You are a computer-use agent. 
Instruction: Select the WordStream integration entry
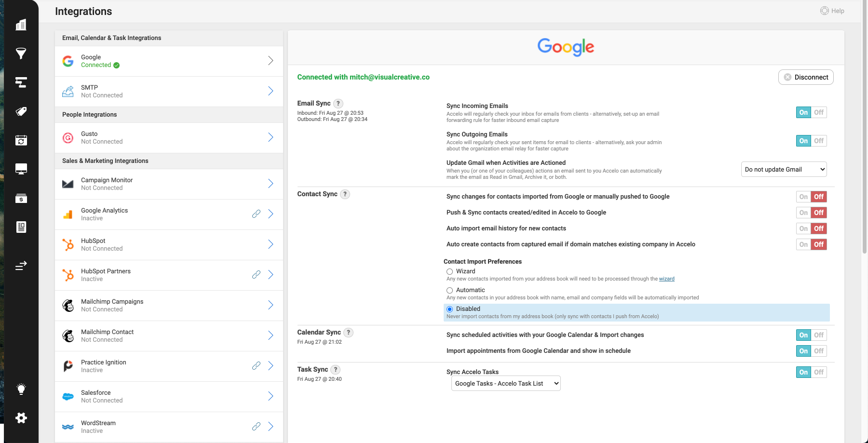(x=169, y=427)
